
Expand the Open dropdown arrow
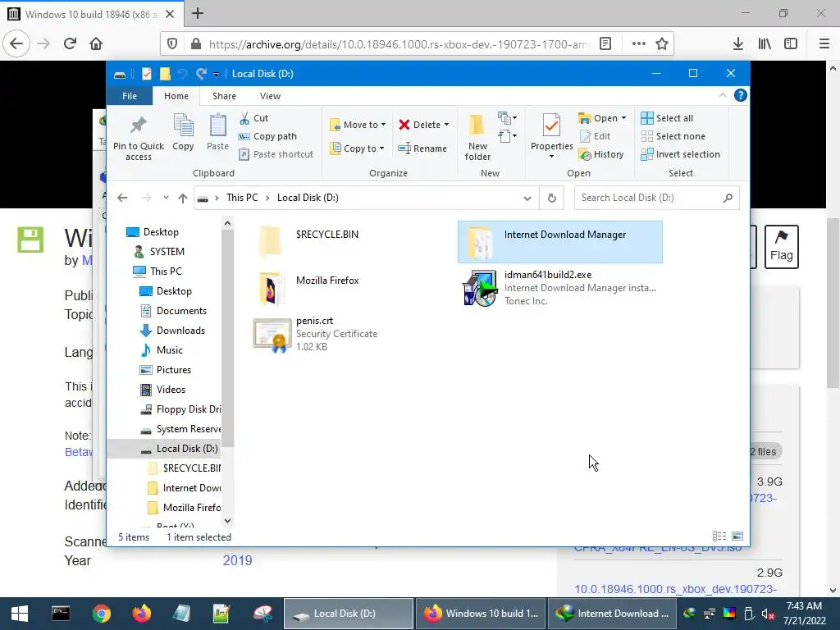[623, 118]
